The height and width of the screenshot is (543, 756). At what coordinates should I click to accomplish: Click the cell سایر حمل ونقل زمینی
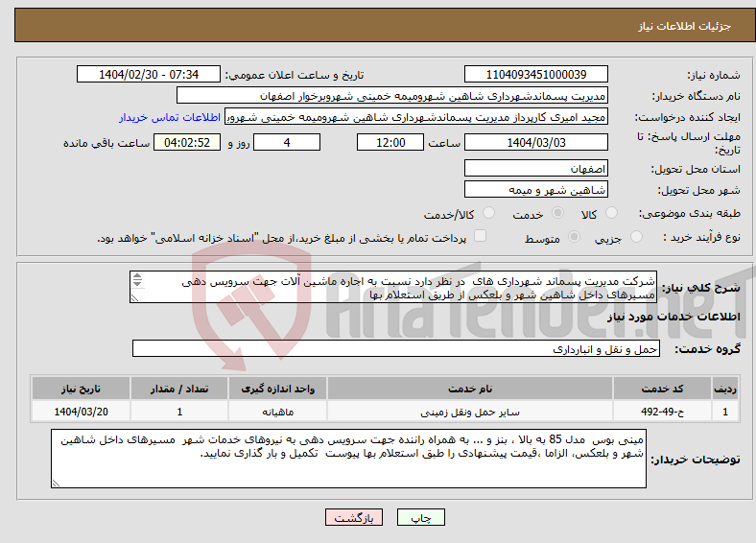[470, 412]
